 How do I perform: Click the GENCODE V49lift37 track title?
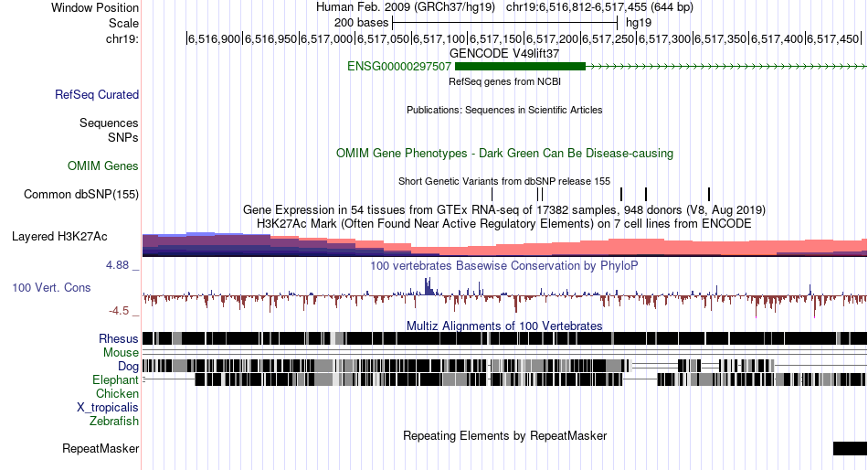(504, 54)
